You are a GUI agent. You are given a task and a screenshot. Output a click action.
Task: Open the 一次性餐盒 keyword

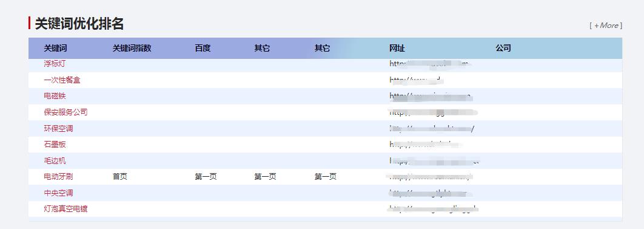[x=62, y=80]
